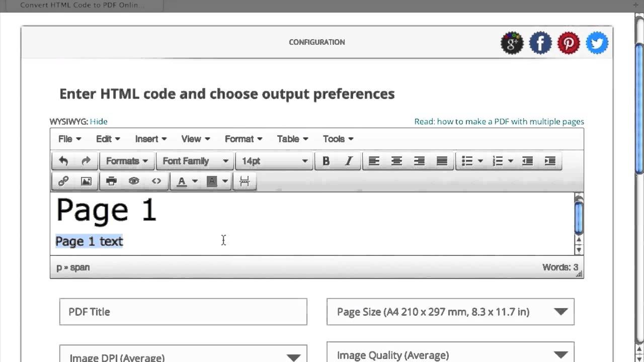
Task: Open text color picker dropdown arrow
Action: 195,181
